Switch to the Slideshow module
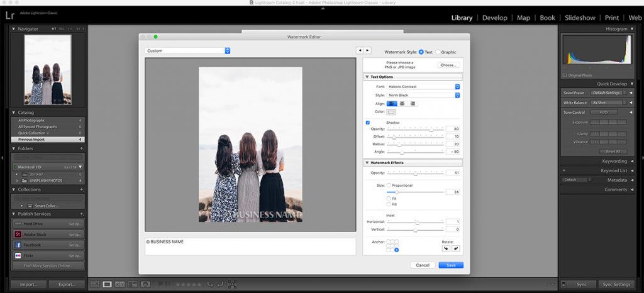Screen dimensions: 644x293 (580, 18)
